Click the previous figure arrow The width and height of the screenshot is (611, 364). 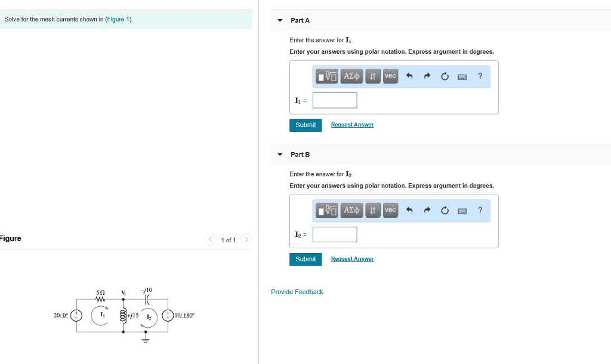[210, 239]
